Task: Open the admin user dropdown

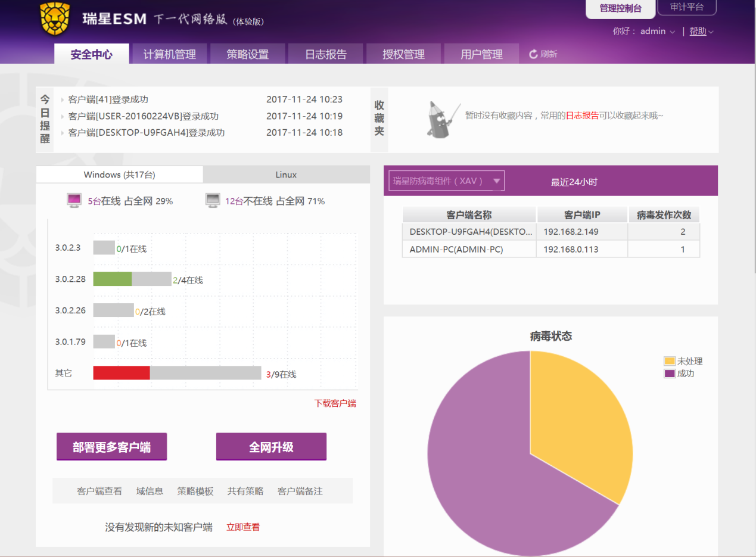Action: click(x=658, y=32)
